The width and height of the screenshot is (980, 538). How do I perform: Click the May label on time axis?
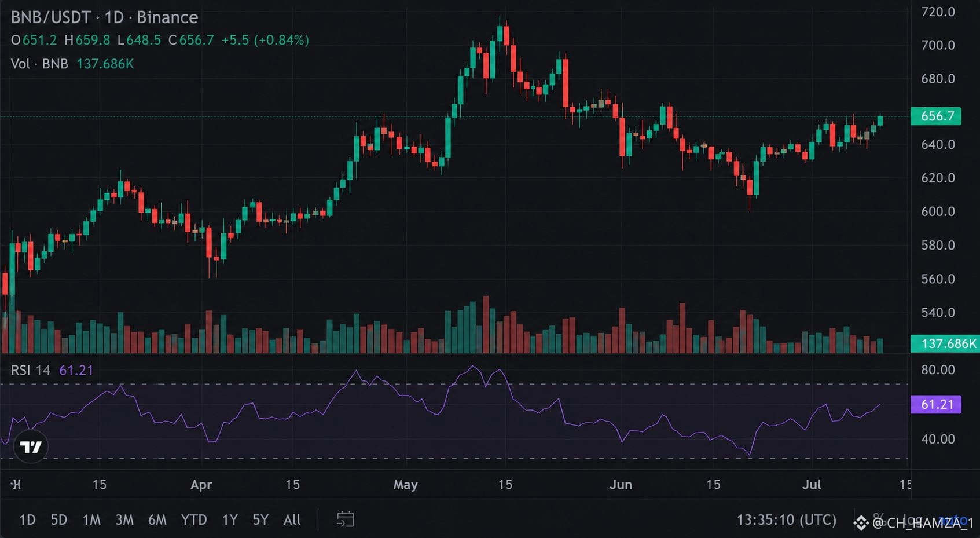click(405, 485)
